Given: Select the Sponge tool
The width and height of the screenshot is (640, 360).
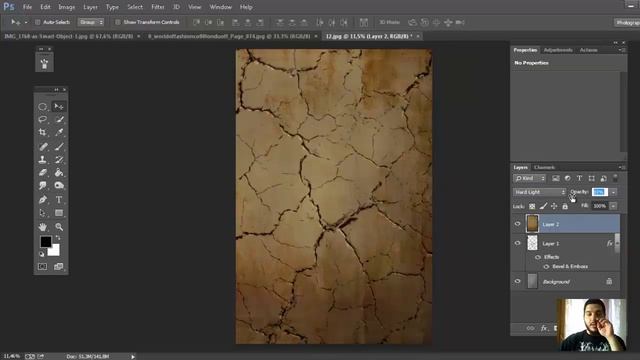Looking at the screenshot, I should coord(59,186).
